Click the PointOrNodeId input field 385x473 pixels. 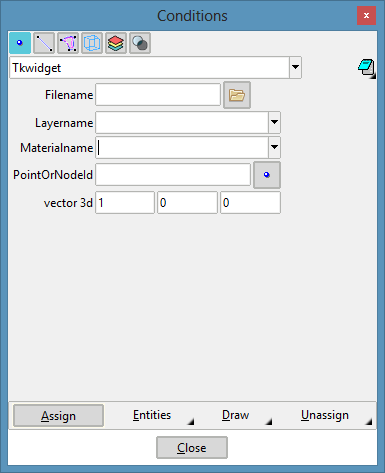[x=173, y=175]
